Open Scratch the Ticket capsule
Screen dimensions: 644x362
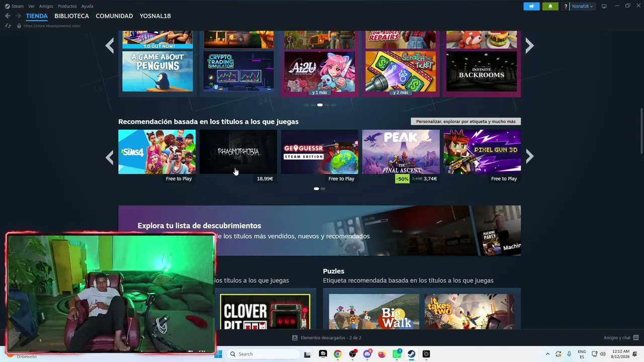400,71
